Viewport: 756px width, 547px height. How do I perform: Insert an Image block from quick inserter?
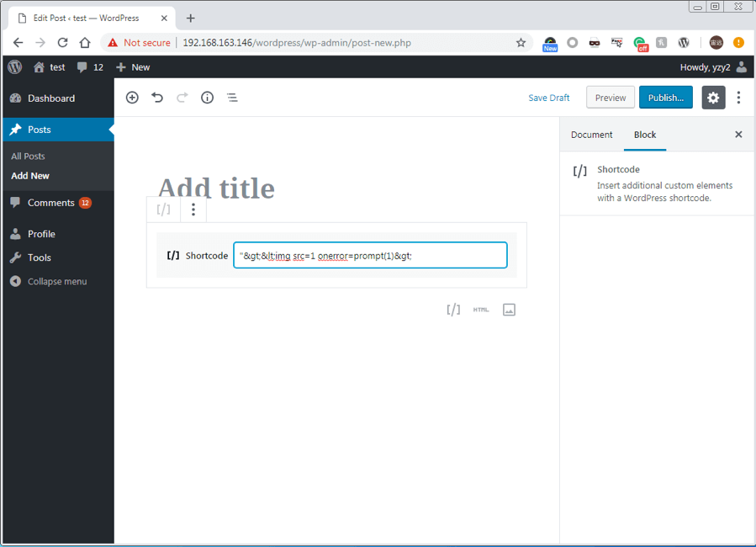(509, 310)
